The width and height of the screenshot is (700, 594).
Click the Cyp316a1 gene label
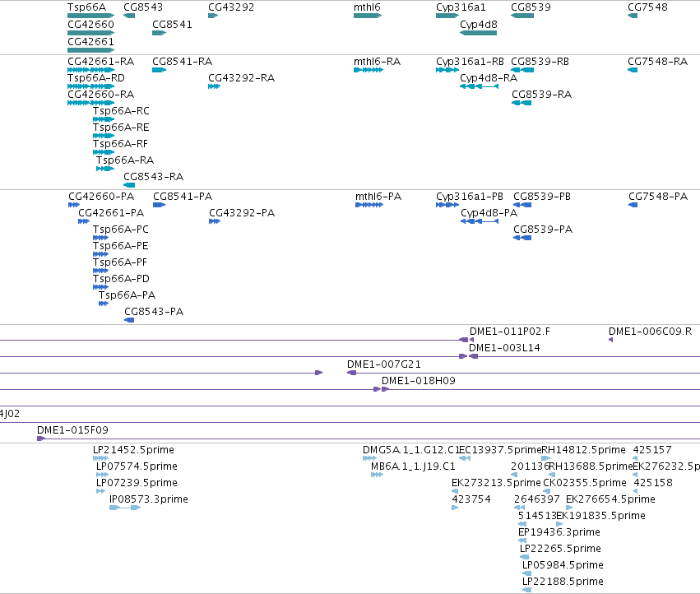pyautogui.click(x=461, y=7)
